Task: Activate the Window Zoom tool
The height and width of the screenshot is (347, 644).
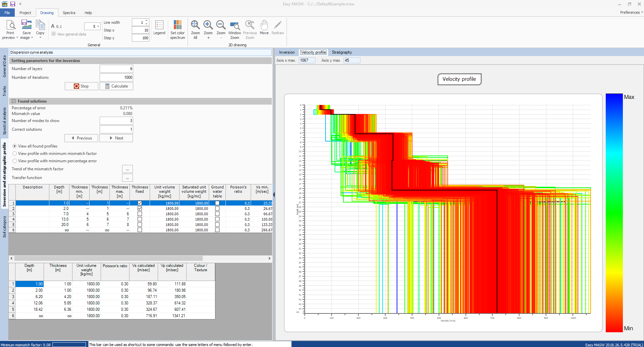Action: (x=235, y=30)
